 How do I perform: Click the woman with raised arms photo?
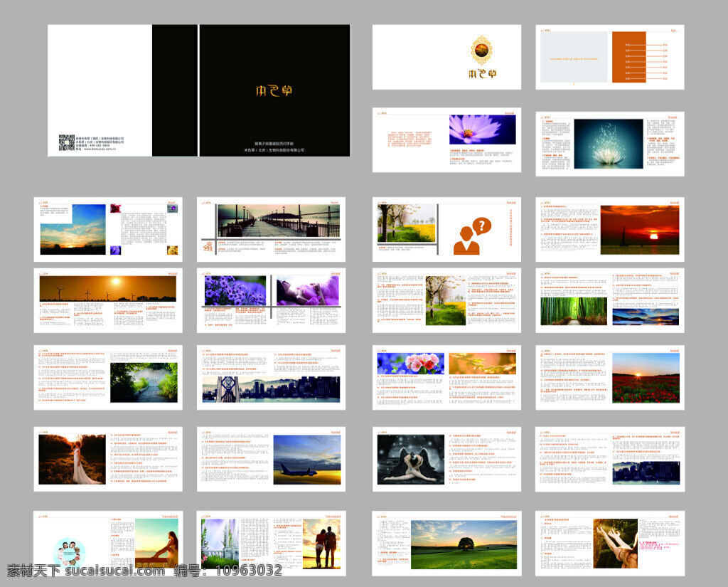click(615, 544)
